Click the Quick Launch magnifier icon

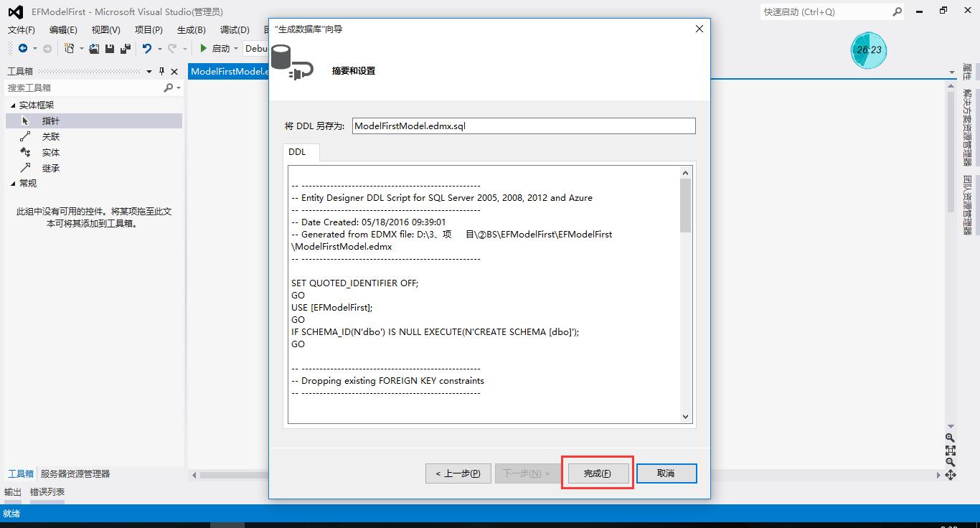[897, 11]
